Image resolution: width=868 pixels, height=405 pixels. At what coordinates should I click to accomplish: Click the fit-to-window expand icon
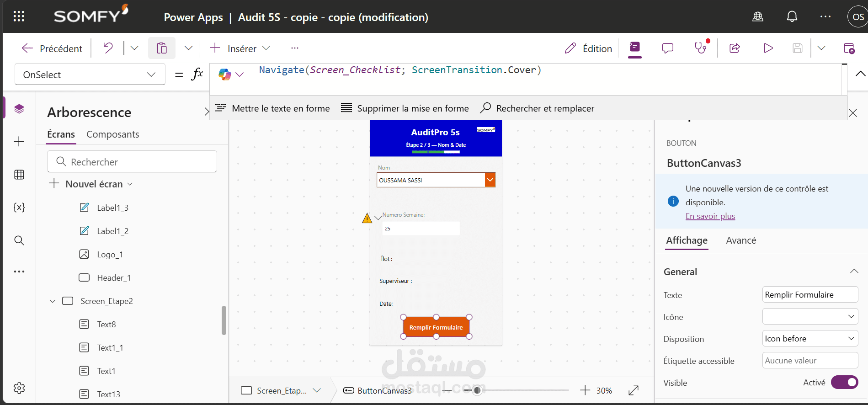click(x=634, y=390)
